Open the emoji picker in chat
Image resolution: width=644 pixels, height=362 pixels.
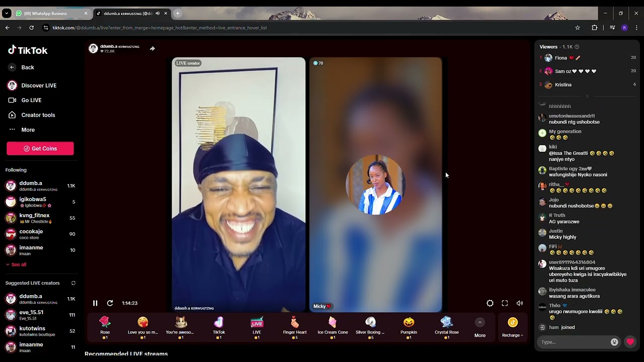(614, 342)
